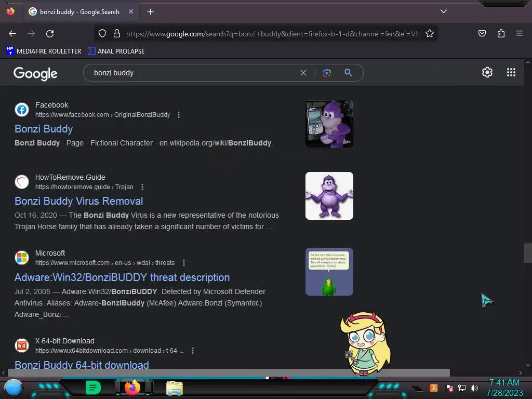
Task: Open the Action Center flag tray icon
Action: click(449, 388)
